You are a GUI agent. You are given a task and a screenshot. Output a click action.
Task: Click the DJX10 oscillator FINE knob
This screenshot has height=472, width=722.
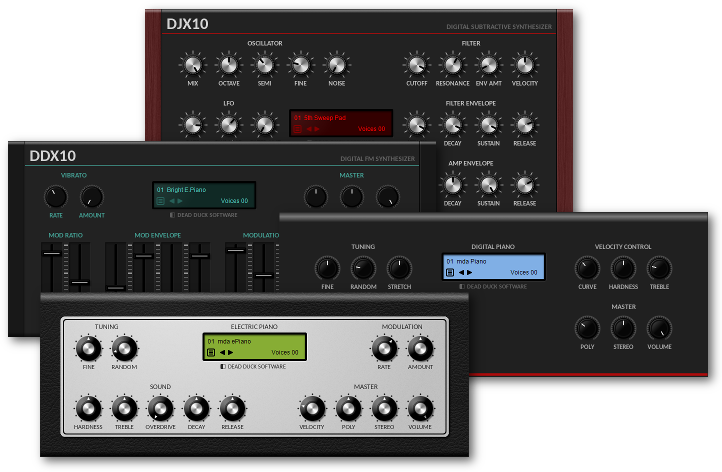pyautogui.click(x=301, y=65)
